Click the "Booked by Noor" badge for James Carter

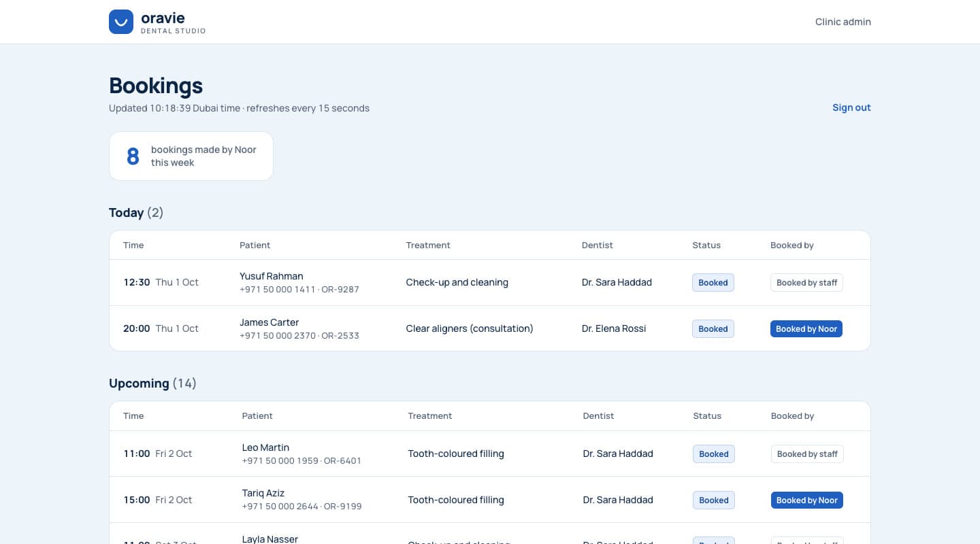(806, 328)
